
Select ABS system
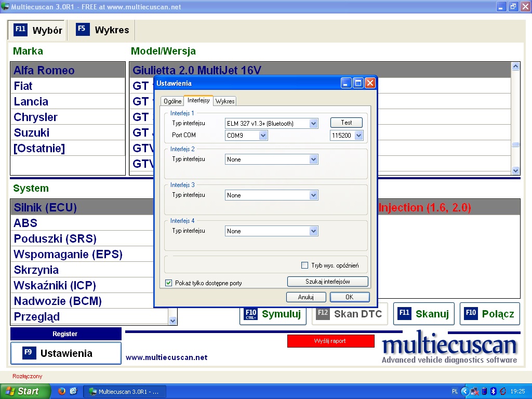coord(83,223)
